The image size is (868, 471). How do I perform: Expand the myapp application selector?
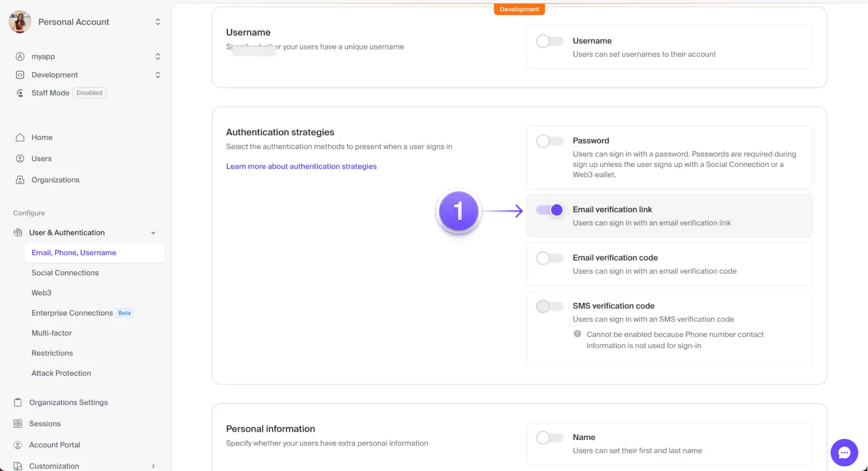point(157,56)
